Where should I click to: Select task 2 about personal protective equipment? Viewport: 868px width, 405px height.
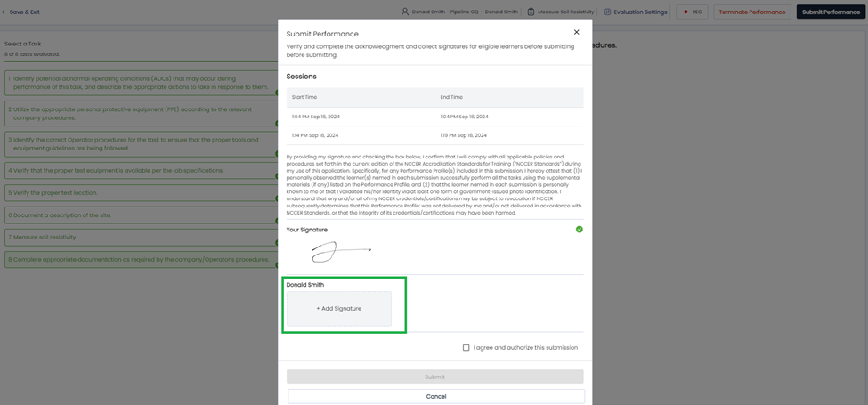click(x=140, y=114)
